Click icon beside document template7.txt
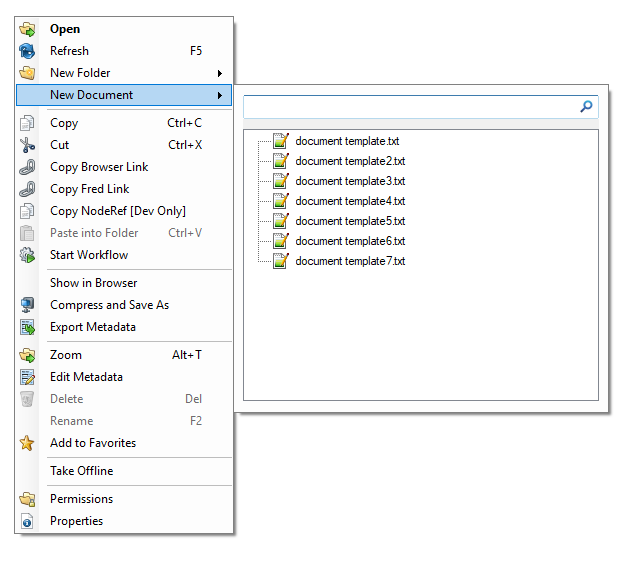 pos(281,261)
